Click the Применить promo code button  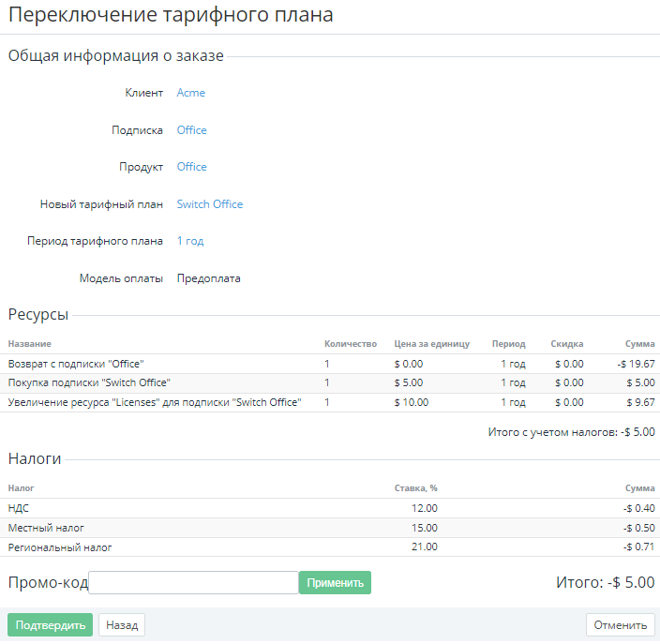335,582
